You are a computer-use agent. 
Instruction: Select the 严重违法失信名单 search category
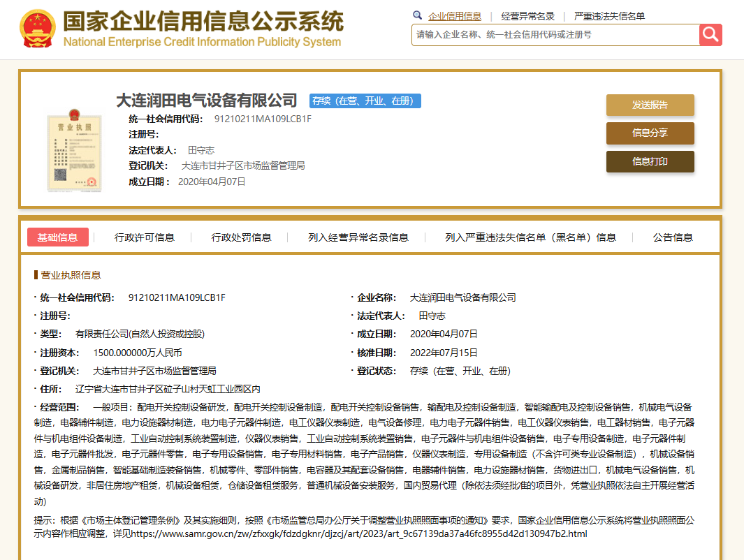pyautogui.click(x=609, y=16)
